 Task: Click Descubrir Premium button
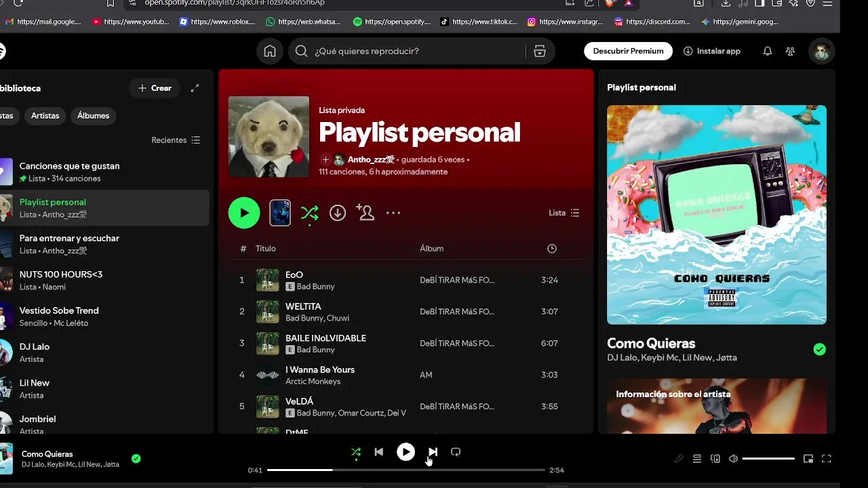pyautogui.click(x=628, y=52)
